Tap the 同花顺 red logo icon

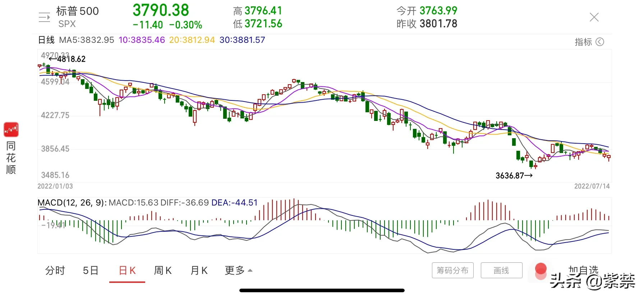11,130
